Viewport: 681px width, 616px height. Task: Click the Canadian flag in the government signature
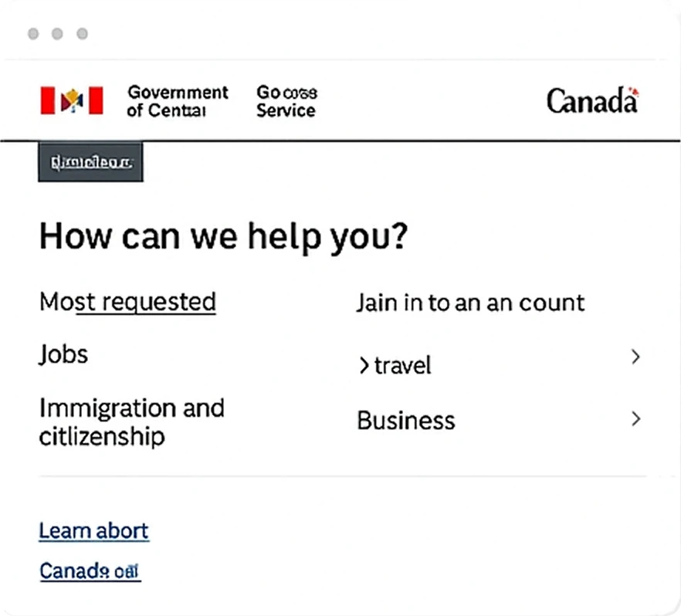tap(71, 100)
